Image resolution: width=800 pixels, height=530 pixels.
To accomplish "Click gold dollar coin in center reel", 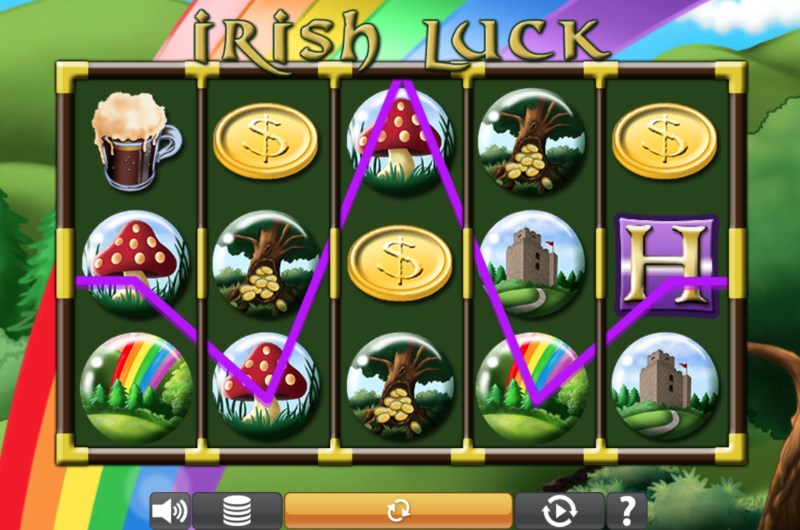I will pyautogui.click(x=400, y=263).
